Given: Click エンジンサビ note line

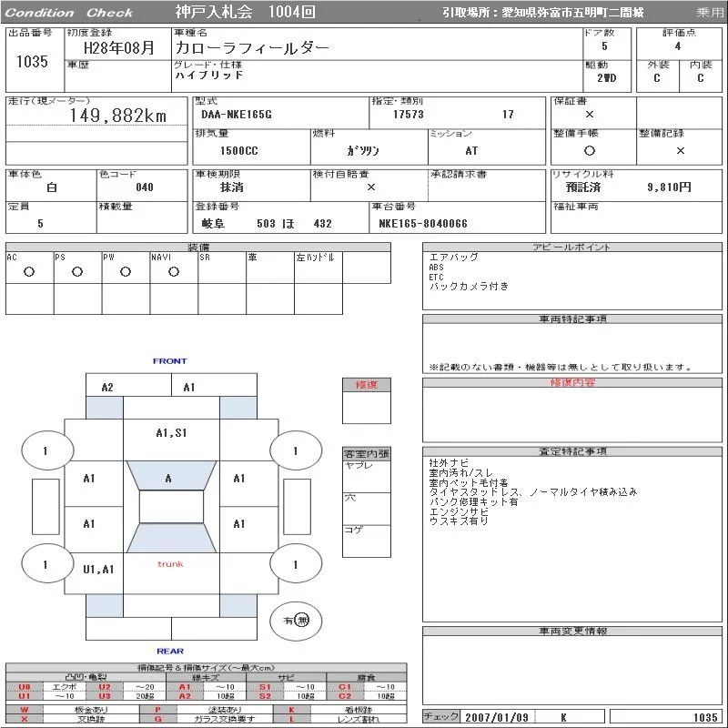Looking at the screenshot, I should (459, 511).
